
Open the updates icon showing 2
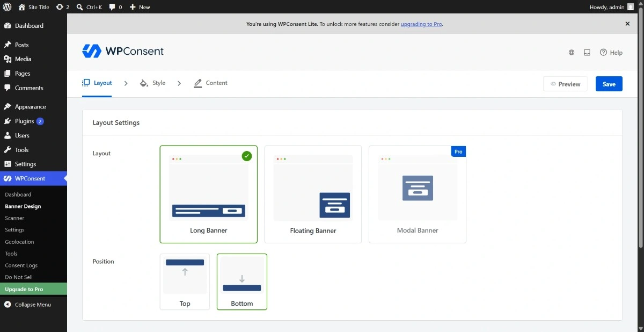59,7
